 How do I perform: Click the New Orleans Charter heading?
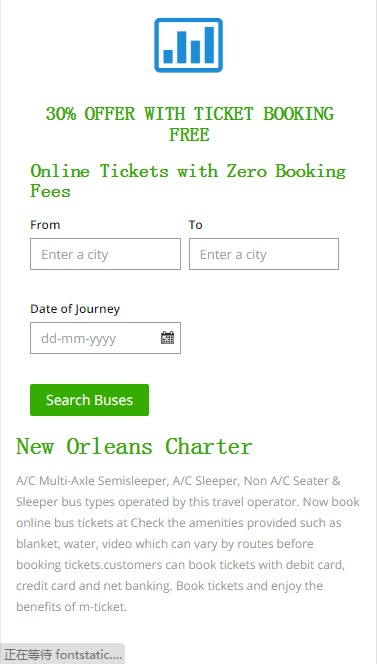[x=134, y=446]
